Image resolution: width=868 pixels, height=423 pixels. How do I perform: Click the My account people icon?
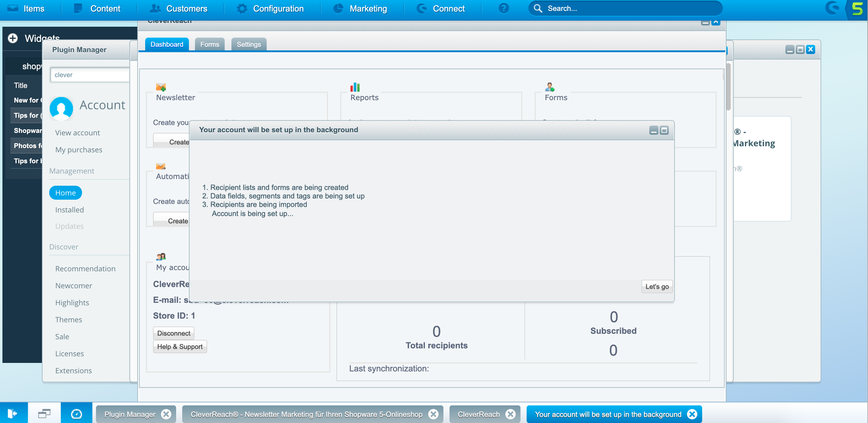[x=161, y=257]
